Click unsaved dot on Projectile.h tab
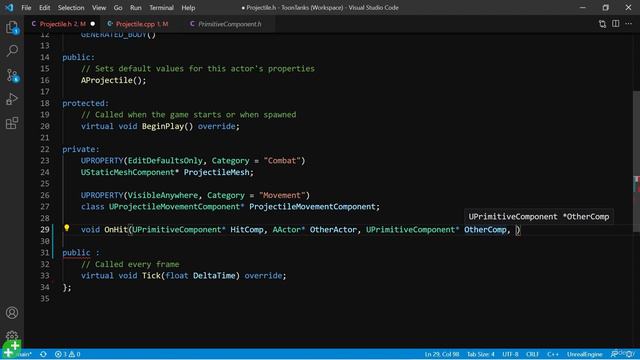The width and height of the screenshot is (640, 360). coord(93,24)
